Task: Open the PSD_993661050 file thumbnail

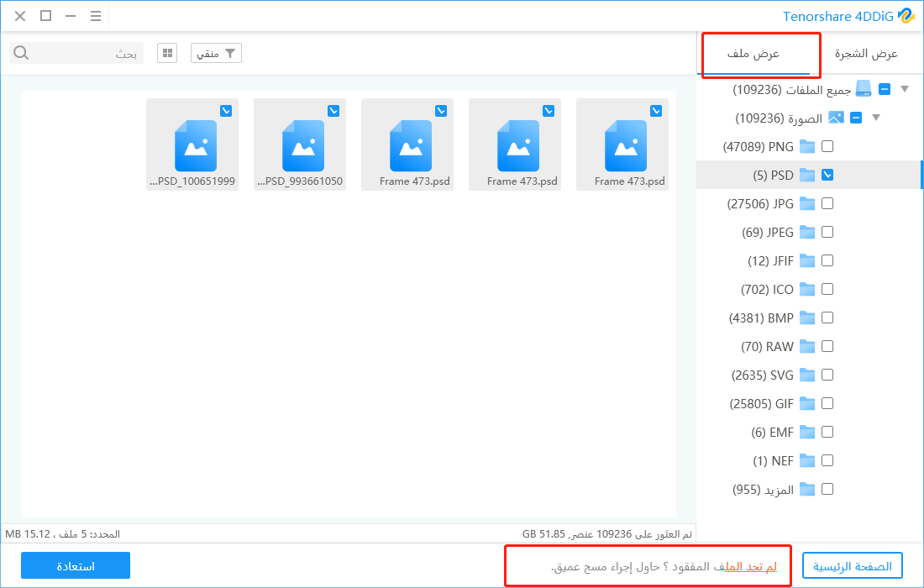Action: point(300,144)
